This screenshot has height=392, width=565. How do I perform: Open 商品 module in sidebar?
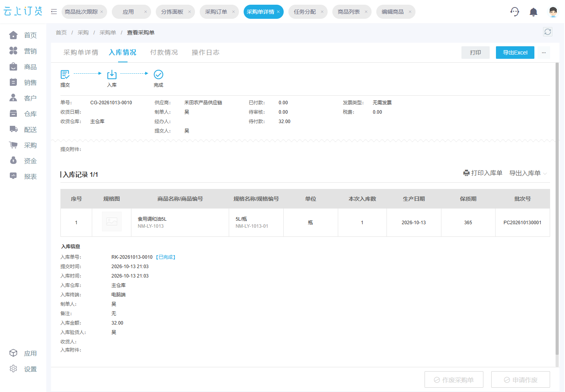point(23,67)
